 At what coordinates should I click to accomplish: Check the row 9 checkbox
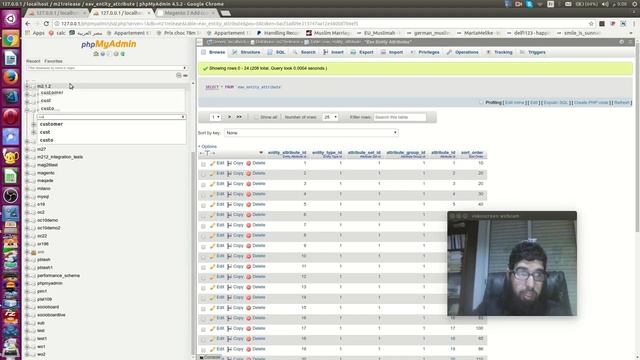tap(203, 247)
